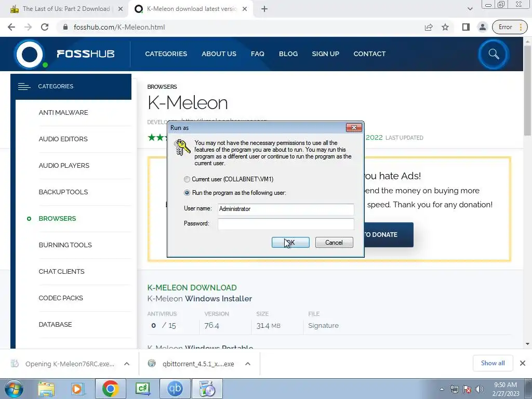Expand options for qbittorrent download
Screen dimensions: 532x399
[x=248, y=364]
